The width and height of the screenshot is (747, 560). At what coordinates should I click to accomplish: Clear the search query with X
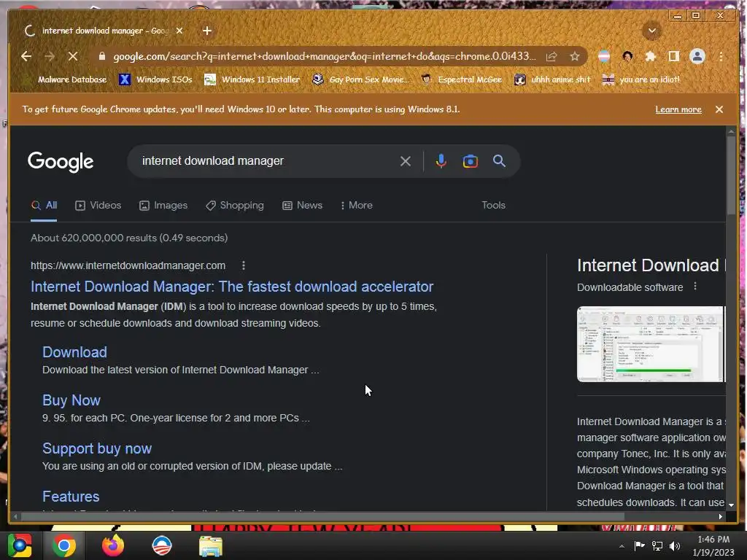[x=406, y=161]
